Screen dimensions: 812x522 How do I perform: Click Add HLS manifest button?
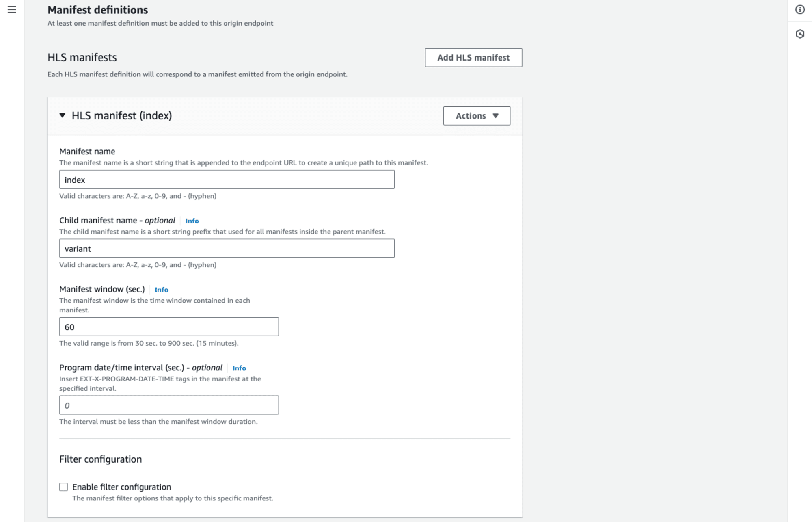coord(473,57)
